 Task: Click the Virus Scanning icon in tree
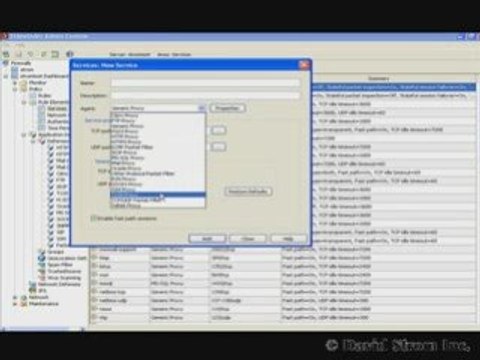point(42,278)
